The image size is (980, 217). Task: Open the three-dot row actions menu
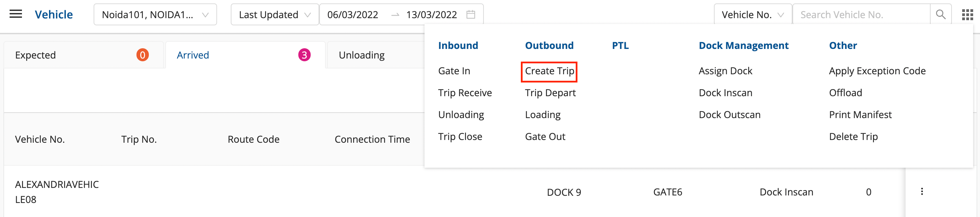(x=922, y=192)
